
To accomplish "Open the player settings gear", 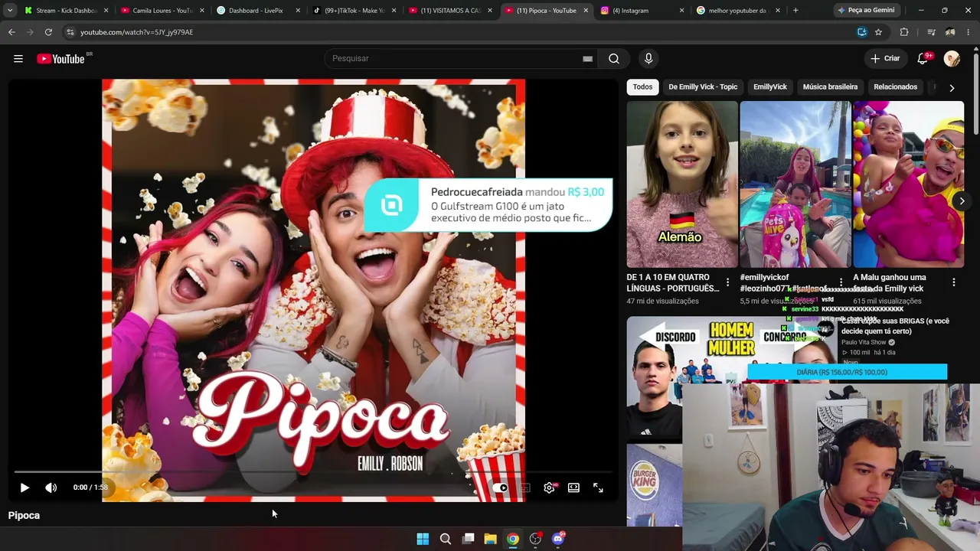I will pos(549,487).
